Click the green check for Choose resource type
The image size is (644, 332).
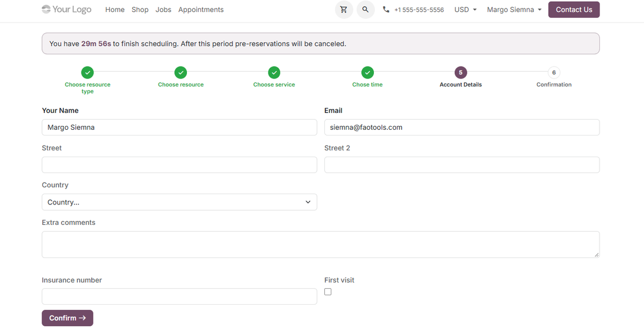(x=88, y=73)
